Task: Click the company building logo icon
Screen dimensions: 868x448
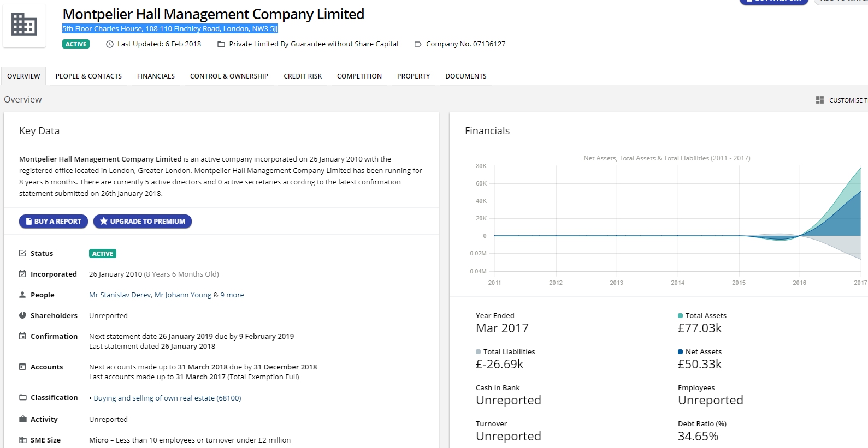Action: pyautogui.click(x=24, y=25)
